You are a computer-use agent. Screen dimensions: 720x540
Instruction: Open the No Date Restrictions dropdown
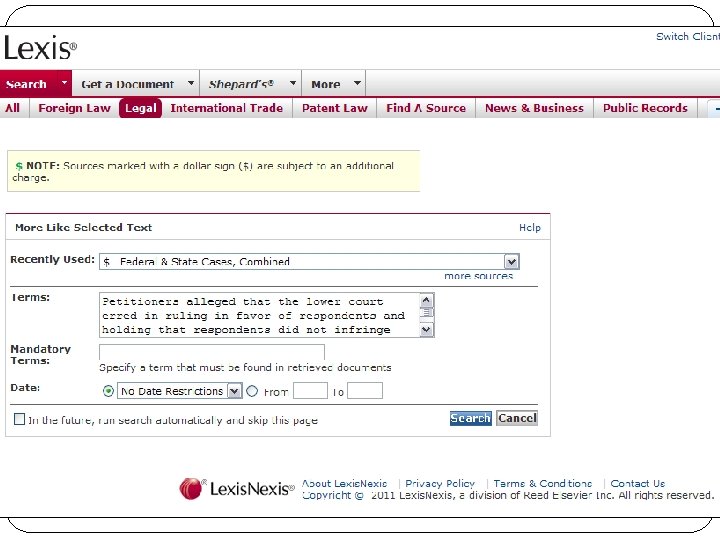(x=234, y=391)
